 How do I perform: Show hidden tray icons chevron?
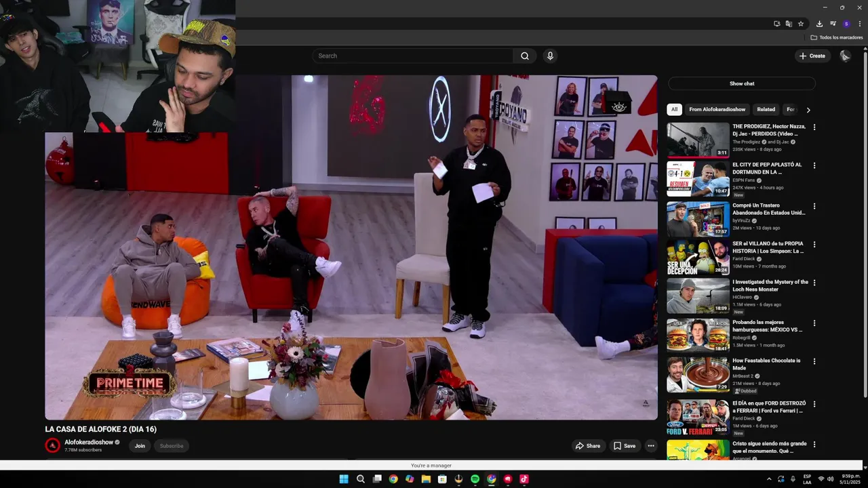tap(768, 479)
